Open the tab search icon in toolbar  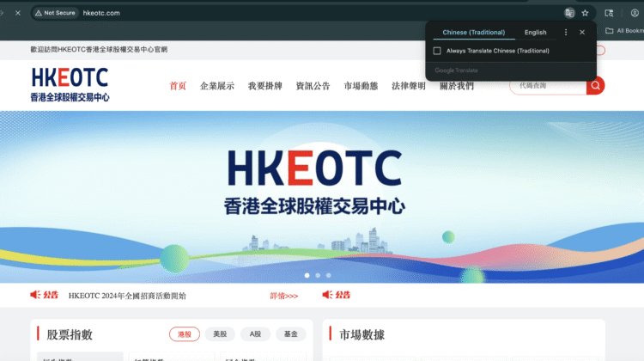tap(609, 13)
